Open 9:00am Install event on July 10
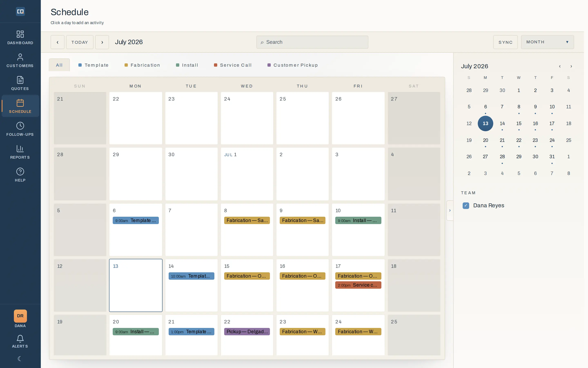Screen dimensions: 588x368 [x=358, y=221]
